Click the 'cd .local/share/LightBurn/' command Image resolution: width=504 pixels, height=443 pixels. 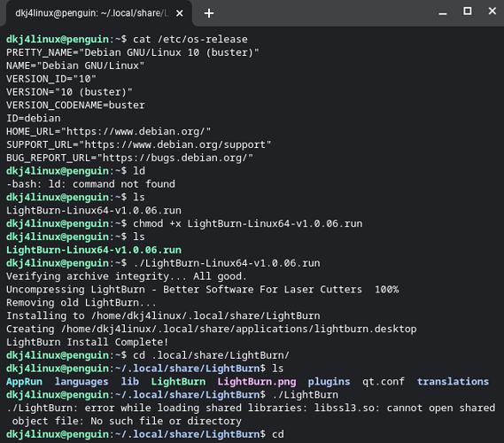211,355
